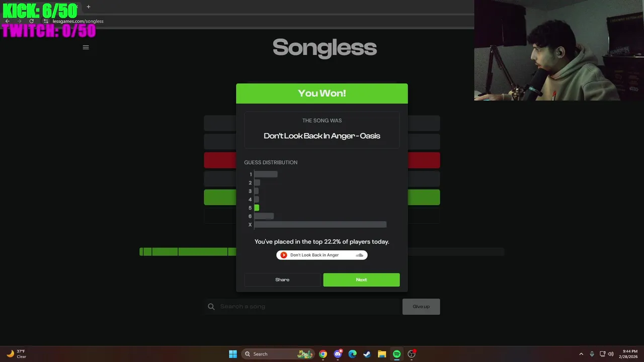Screen dimensions: 644x362
Task: Open network settings tray icon
Action: 603,354
